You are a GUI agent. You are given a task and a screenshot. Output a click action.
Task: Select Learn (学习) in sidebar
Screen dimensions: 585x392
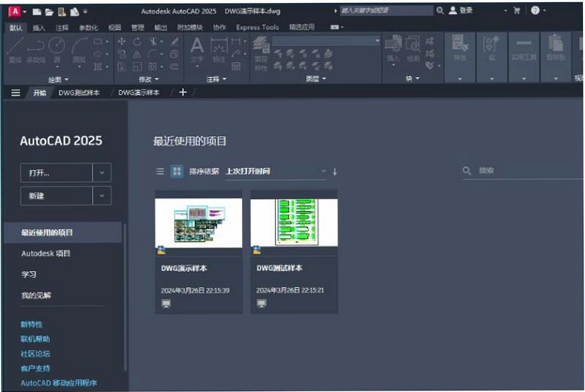click(x=29, y=275)
